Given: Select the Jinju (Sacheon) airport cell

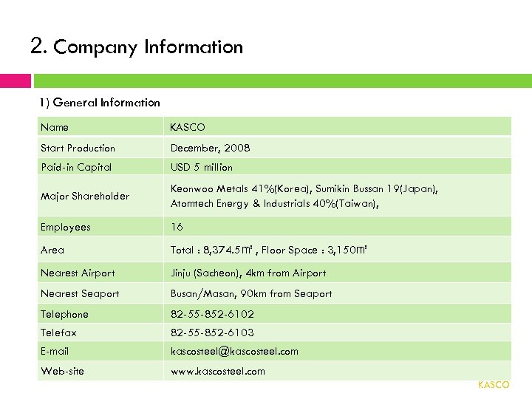Looking at the screenshot, I should click(x=248, y=273).
